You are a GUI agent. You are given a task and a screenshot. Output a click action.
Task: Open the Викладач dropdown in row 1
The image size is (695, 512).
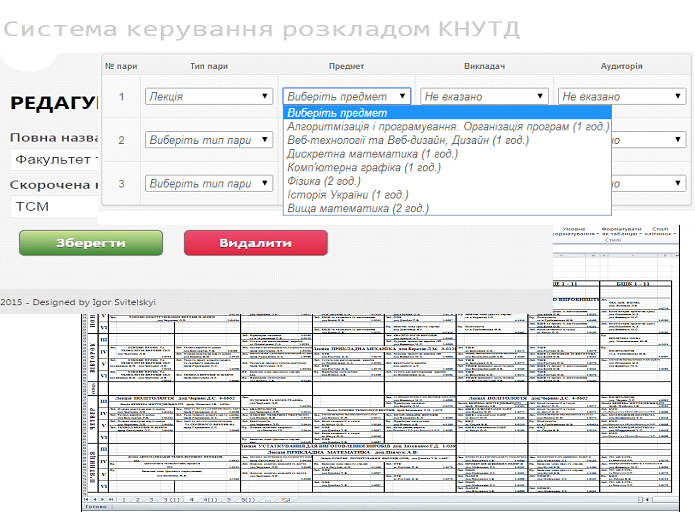coord(485,97)
